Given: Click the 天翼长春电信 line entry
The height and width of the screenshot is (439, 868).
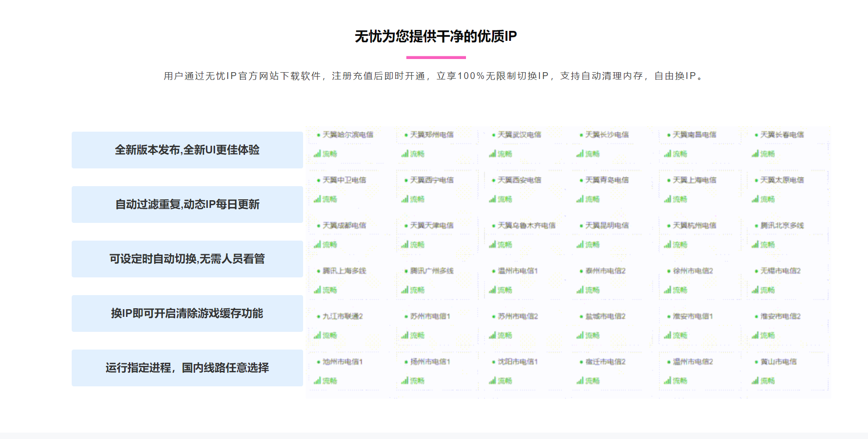Looking at the screenshot, I should [x=782, y=135].
